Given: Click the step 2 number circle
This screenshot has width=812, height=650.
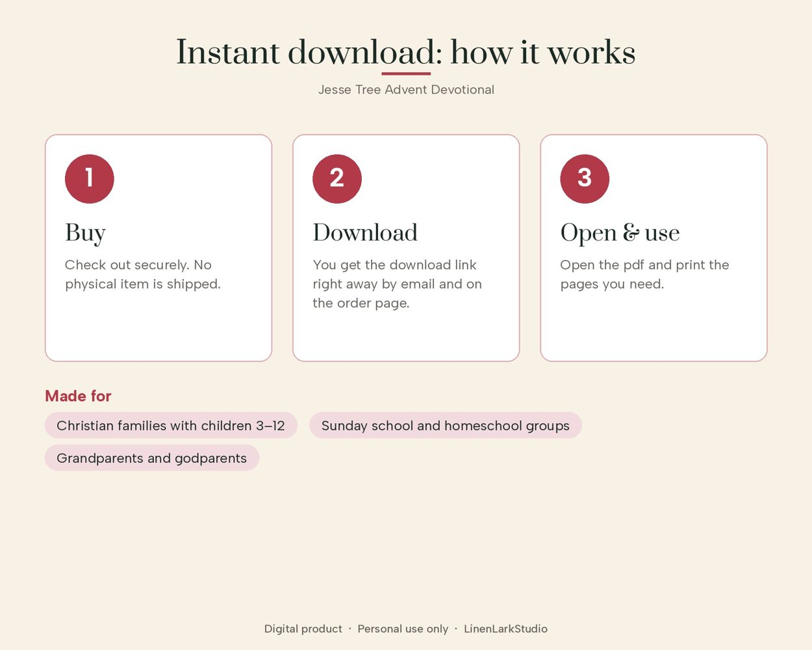Looking at the screenshot, I should (337, 179).
